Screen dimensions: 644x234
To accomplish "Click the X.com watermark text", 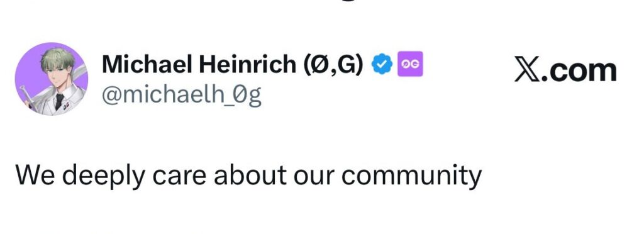I will (x=565, y=70).
